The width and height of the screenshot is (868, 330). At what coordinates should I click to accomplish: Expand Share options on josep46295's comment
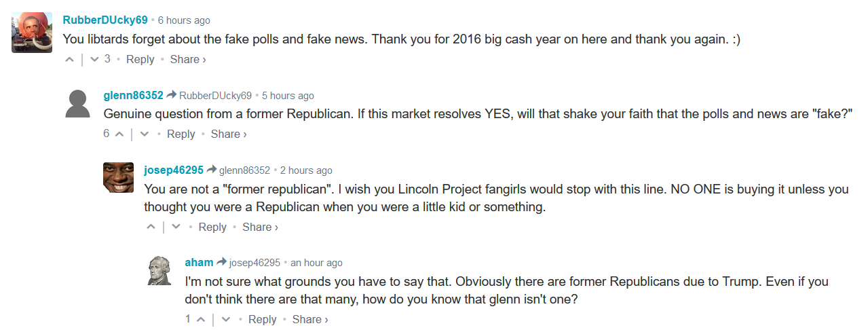[x=260, y=227]
